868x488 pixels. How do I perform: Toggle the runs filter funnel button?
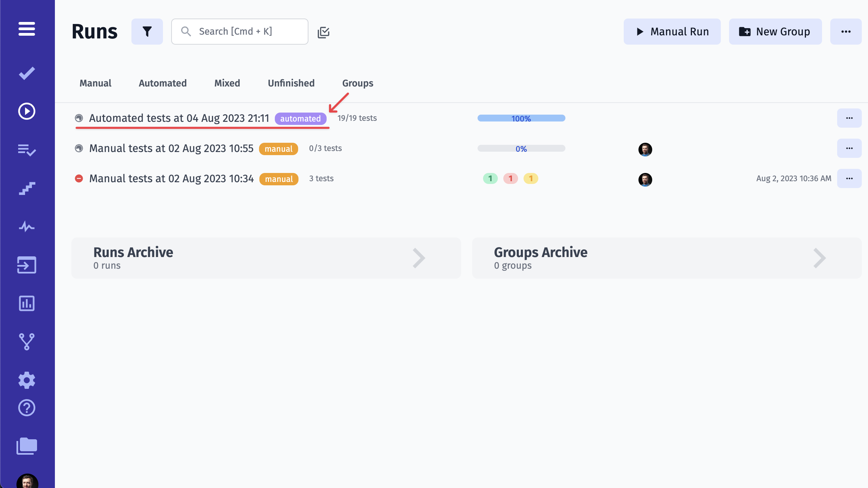[147, 32]
